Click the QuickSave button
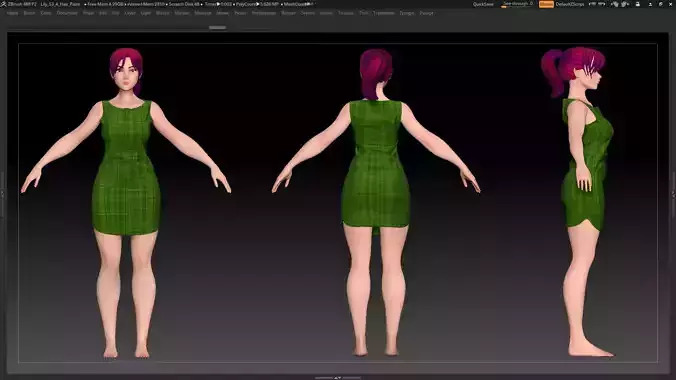The width and height of the screenshot is (676, 380). coord(483,4)
